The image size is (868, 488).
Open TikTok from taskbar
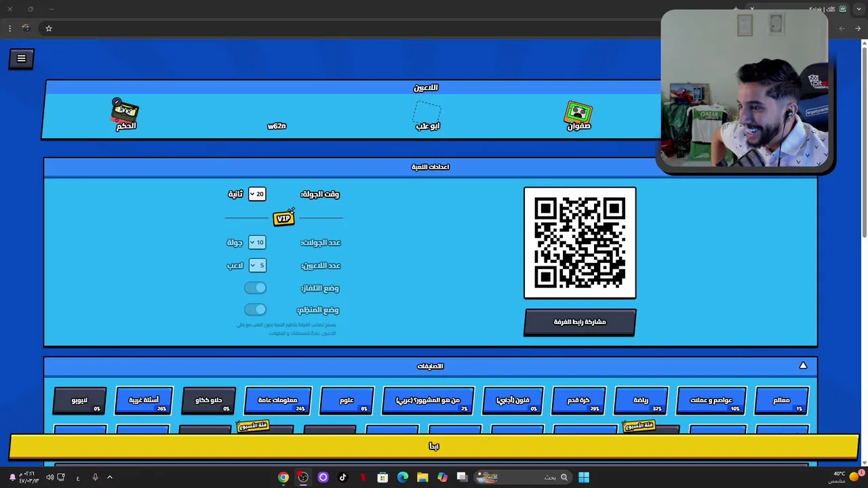342,477
